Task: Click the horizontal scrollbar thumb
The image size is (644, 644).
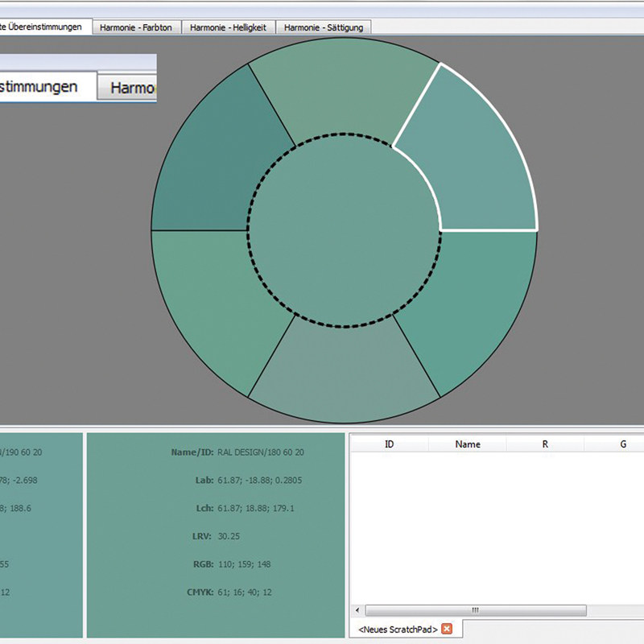Action: (x=475, y=609)
